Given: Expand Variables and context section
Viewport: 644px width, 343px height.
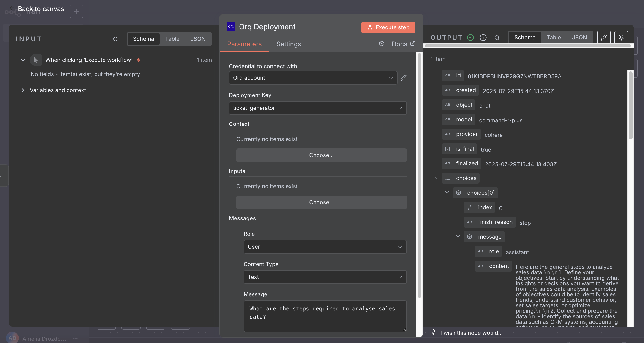Looking at the screenshot, I should [x=57, y=90].
